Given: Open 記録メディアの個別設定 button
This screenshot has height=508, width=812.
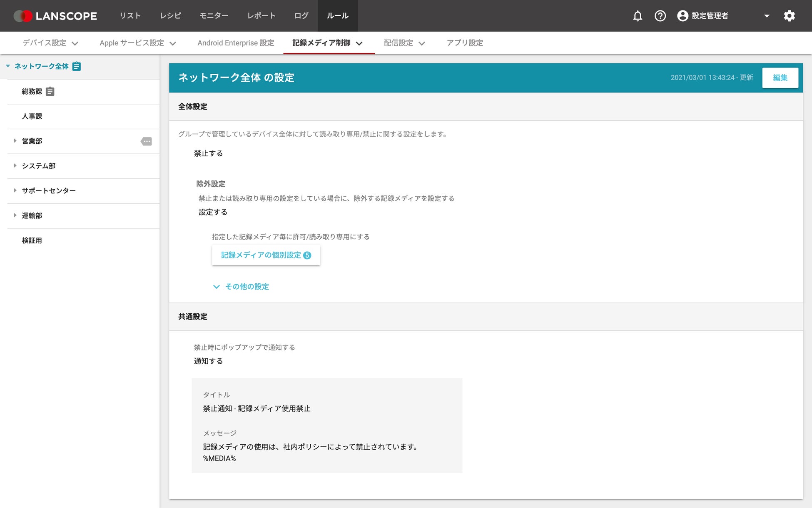Looking at the screenshot, I should (266, 255).
